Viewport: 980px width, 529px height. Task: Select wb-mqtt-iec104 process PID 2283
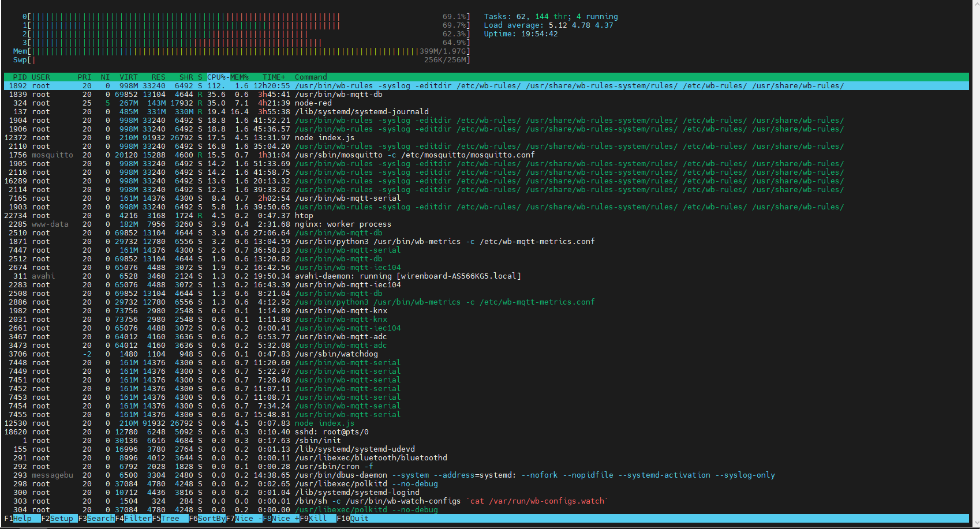pyautogui.click(x=487, y=285)
